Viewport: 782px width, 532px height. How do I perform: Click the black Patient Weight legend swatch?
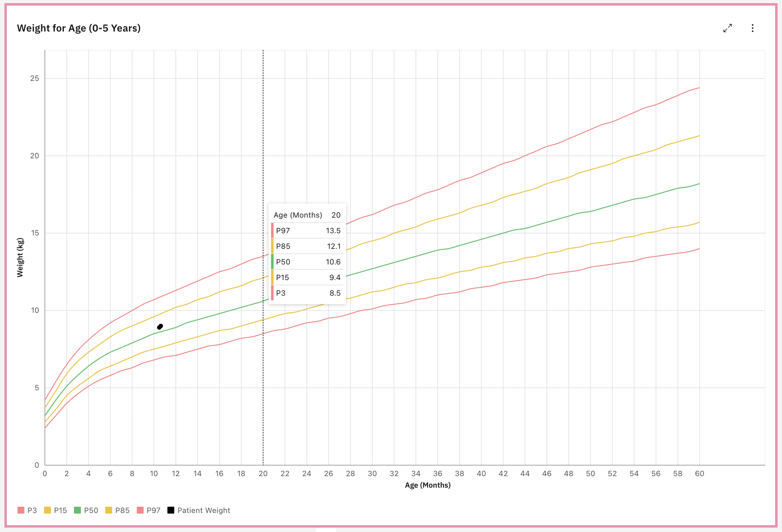click(x=171, y=510)
